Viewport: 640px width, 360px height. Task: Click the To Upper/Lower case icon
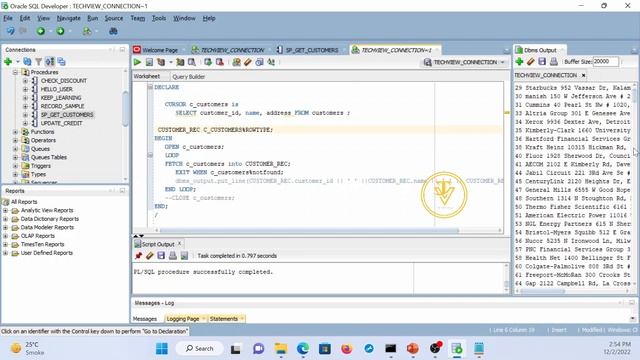271,62
